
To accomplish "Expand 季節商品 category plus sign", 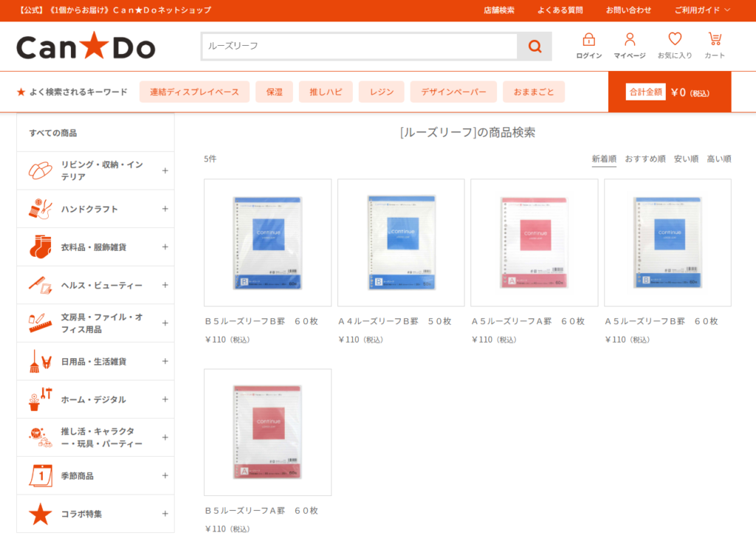I will coord(165,475).
